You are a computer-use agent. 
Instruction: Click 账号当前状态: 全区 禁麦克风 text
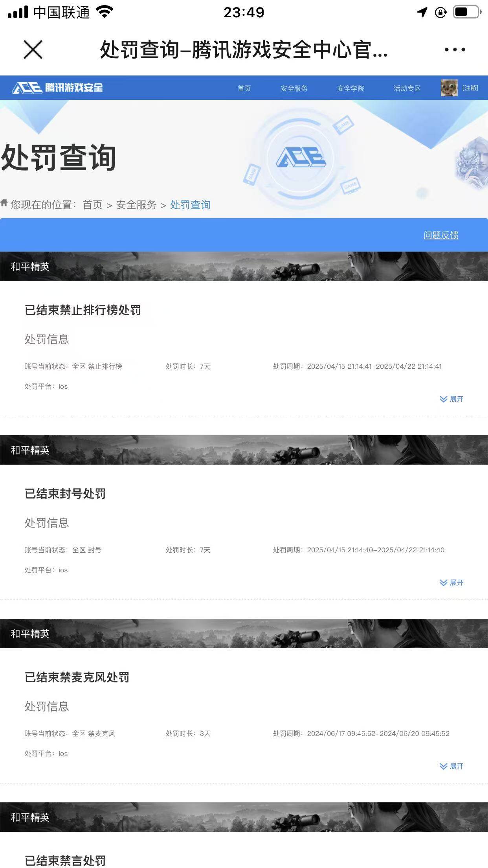70,734
